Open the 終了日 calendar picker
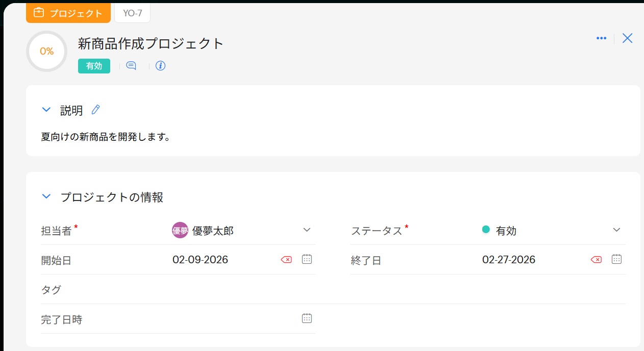Image resolution: width=644 pixels, height=351 pixels. coord(616,259)
